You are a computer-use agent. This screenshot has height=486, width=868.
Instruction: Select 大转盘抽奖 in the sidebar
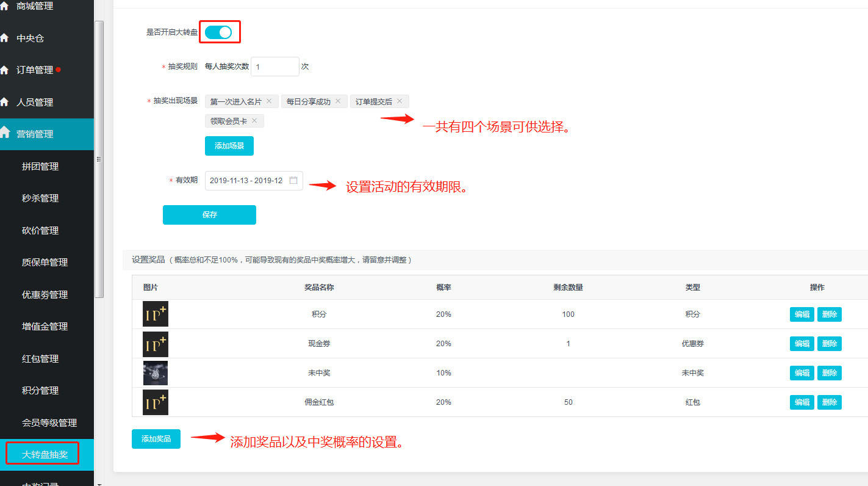(45, 454)
